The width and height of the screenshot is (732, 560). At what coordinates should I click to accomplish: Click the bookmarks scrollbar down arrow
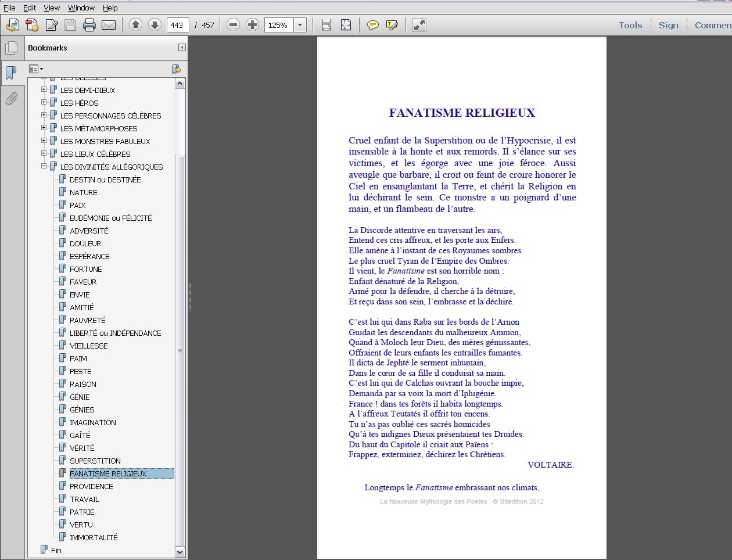tap(180, 552)
